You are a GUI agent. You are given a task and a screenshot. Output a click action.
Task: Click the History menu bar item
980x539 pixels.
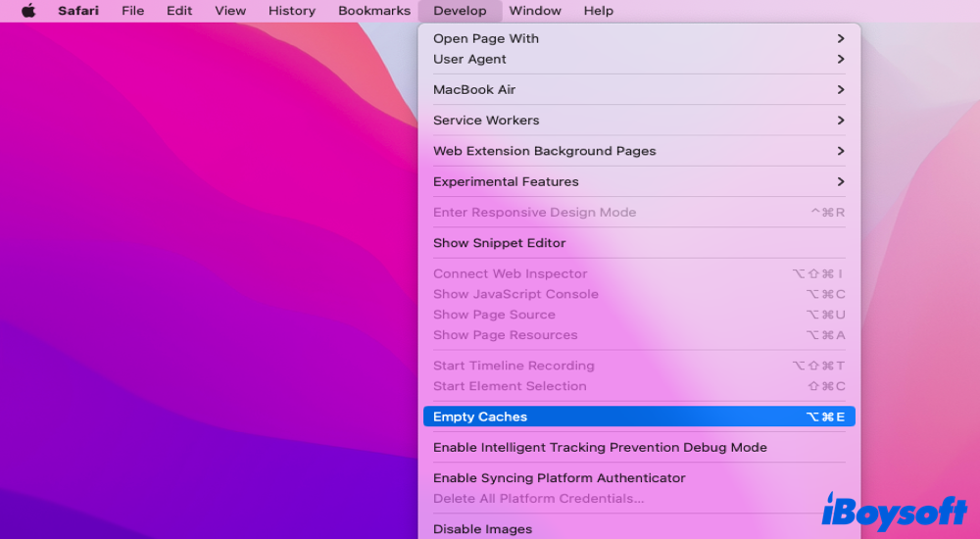pos(292,11)
